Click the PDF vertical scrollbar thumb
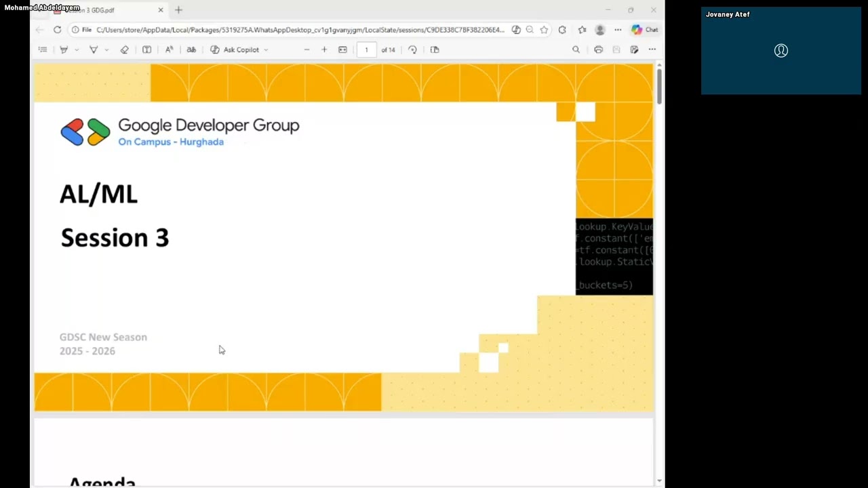868x488 pixels. [659, 87]
